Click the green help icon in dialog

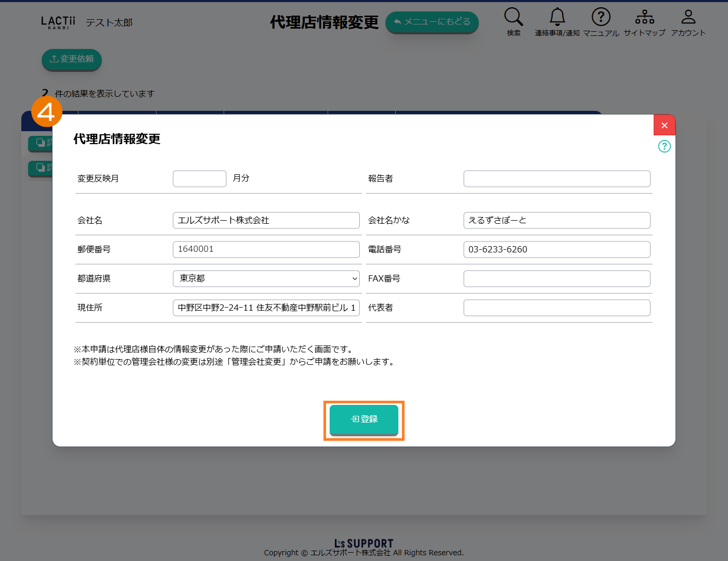pyautogui.click(x=664, y=146)
